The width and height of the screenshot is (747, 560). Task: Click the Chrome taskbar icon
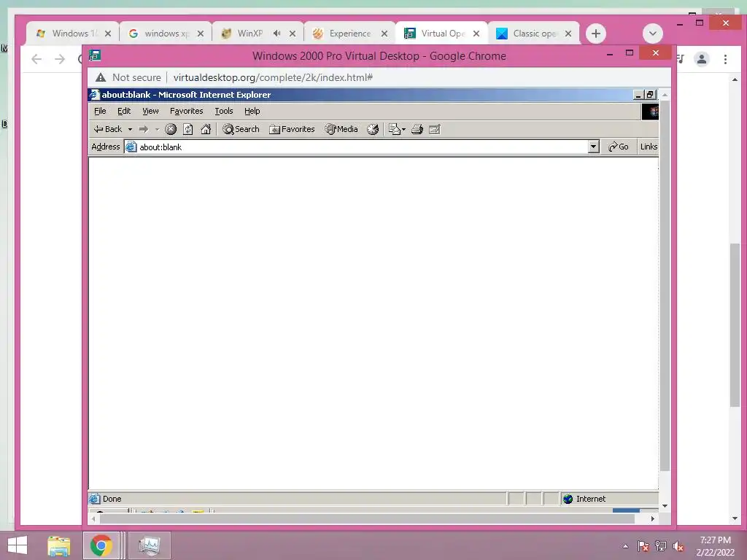tap(101, 545)
